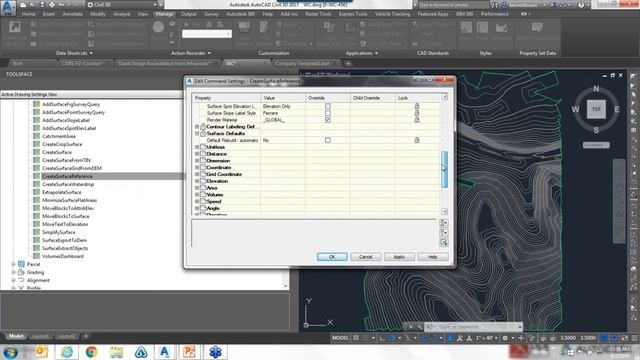
Task: Click CreateSurface command icon in Toolspace tree
Action: coord(36,152)
